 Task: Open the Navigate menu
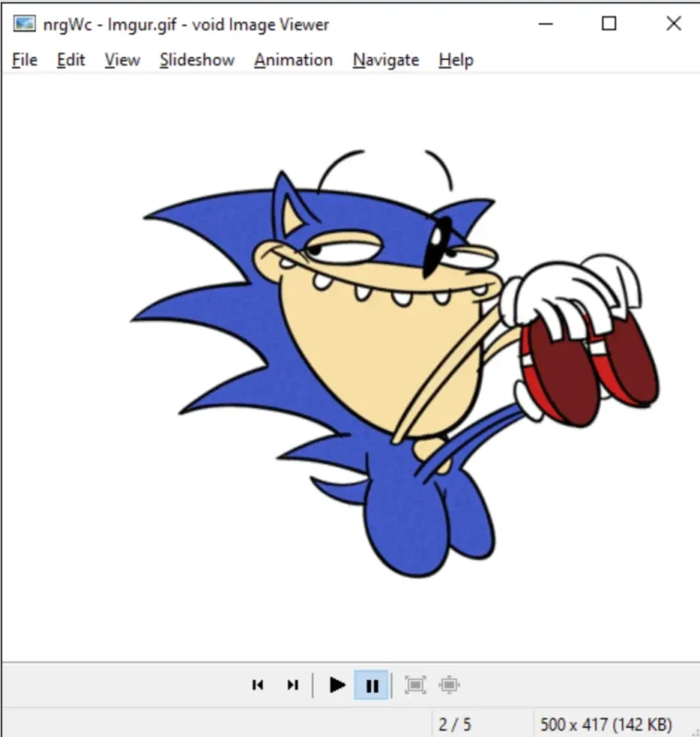click(x=386, y=60)
